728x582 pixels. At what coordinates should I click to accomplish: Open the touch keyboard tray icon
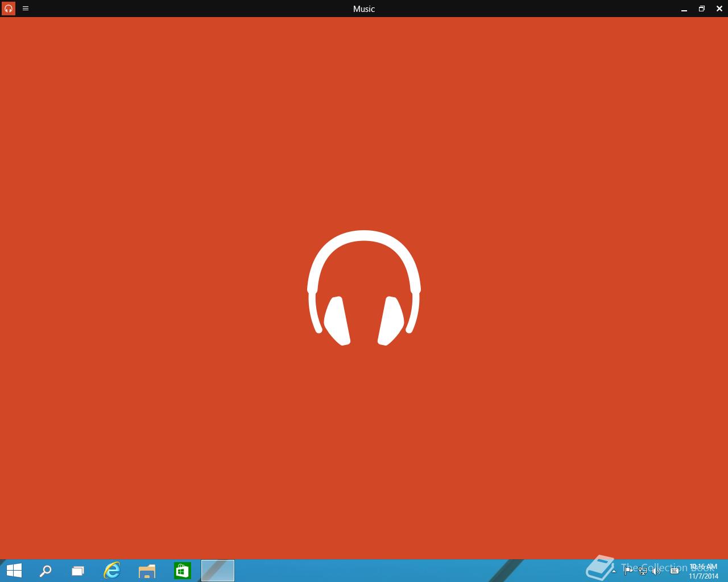[x=675, y=571]
